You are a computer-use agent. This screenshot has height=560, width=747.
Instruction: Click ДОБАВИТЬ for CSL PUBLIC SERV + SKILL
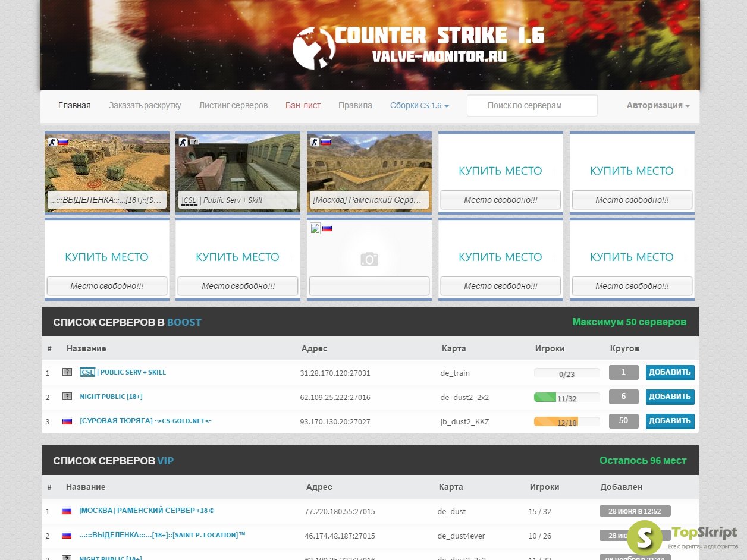tap(670, 373)
